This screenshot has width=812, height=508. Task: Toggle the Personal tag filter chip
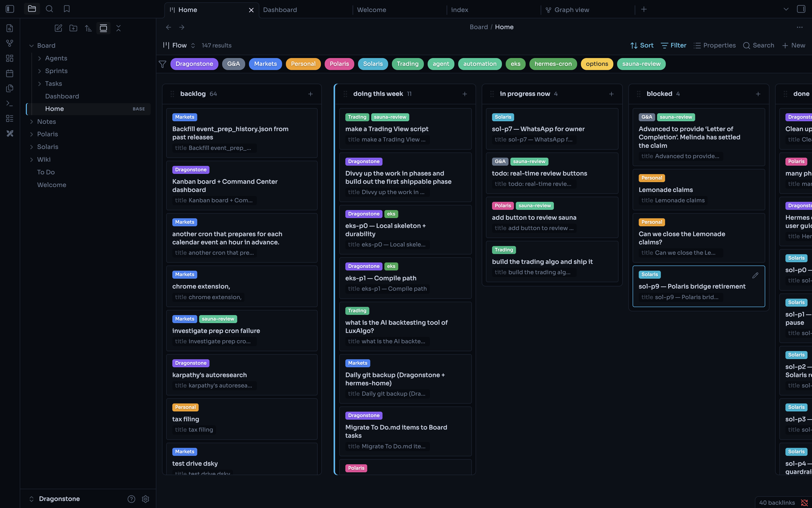point(303,64)
